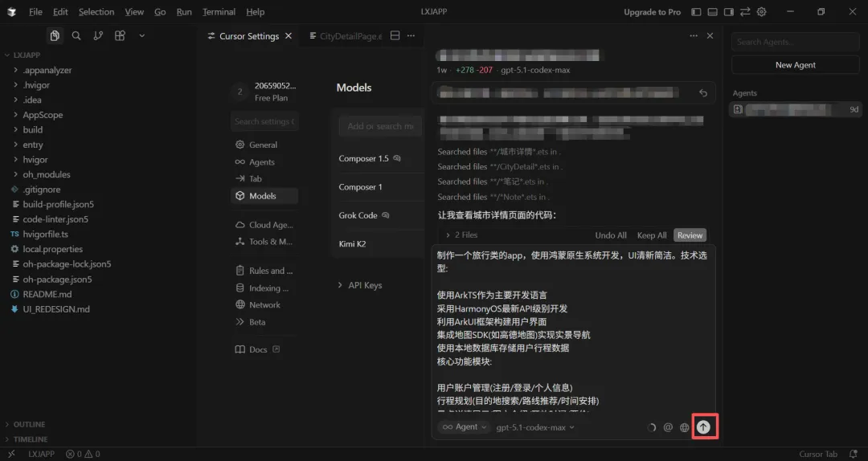Add context with the @ icon
This screenshot has width=868, height=461.
pos(668,427)
